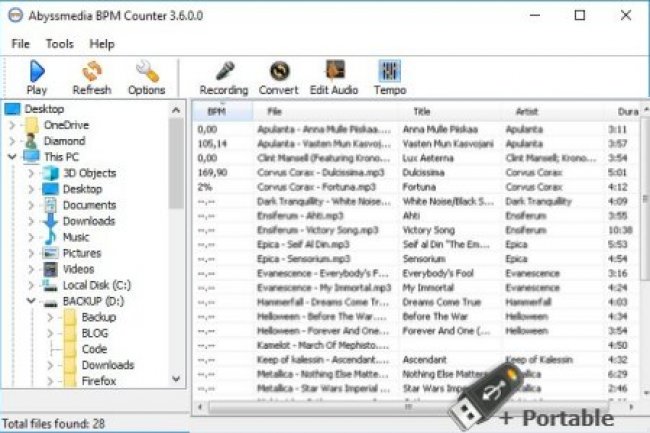This screenshot has height=433, width=650.
Task: Toggle the Tempo tool button
Action: 389,72
